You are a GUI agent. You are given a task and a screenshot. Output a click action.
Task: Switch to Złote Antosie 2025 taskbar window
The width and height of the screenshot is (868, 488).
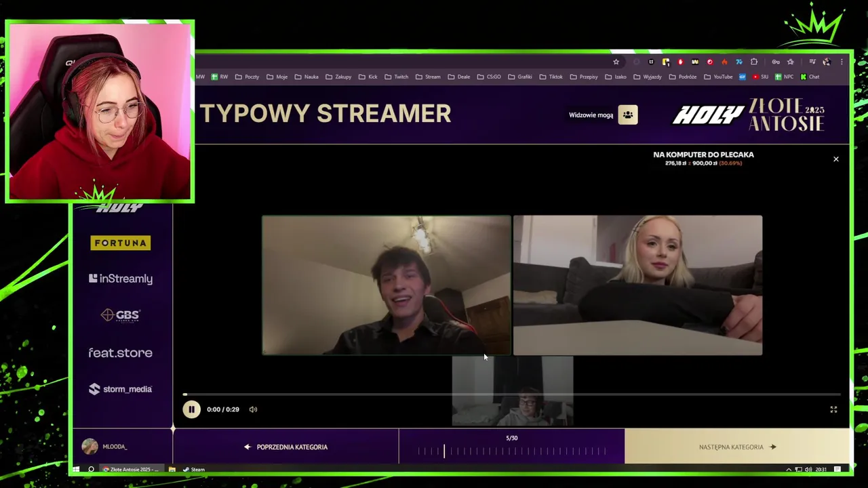tap(131, 469)
